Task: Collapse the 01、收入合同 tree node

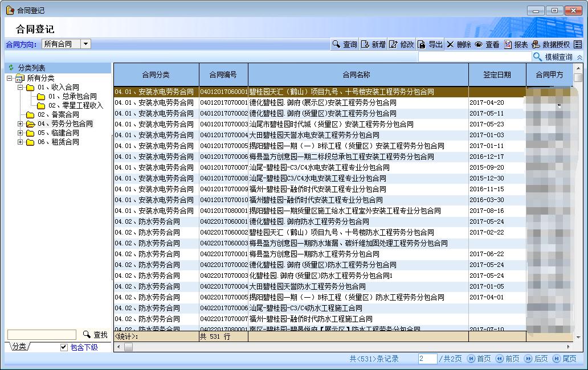Action: pyautogui.click(x=21, y=87)
